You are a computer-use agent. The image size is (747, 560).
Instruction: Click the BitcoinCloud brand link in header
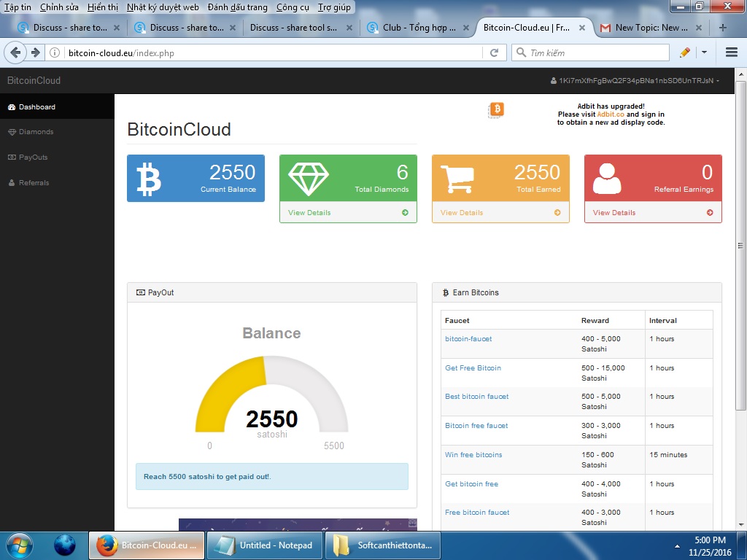coord(34,80)
